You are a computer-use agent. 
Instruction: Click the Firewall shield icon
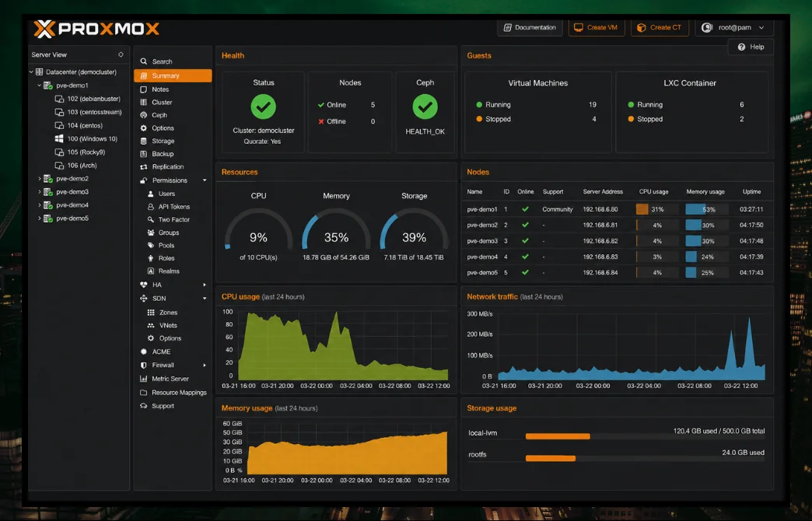click(143, 365)
